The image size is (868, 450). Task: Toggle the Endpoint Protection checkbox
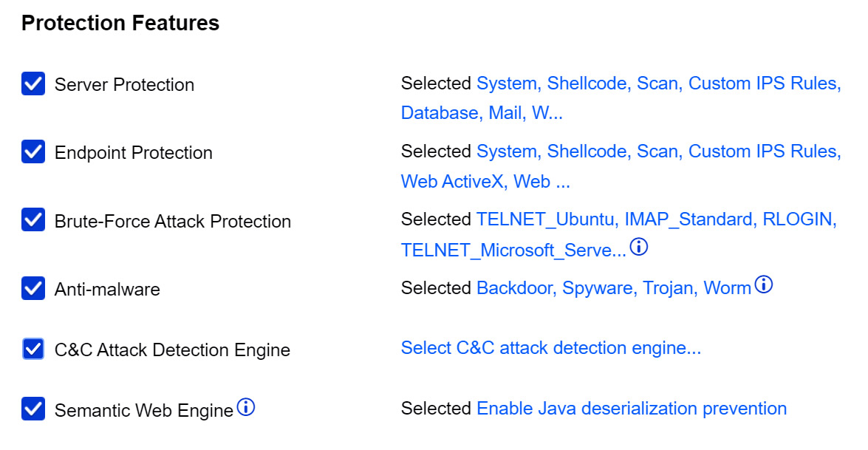pos(33,151)
